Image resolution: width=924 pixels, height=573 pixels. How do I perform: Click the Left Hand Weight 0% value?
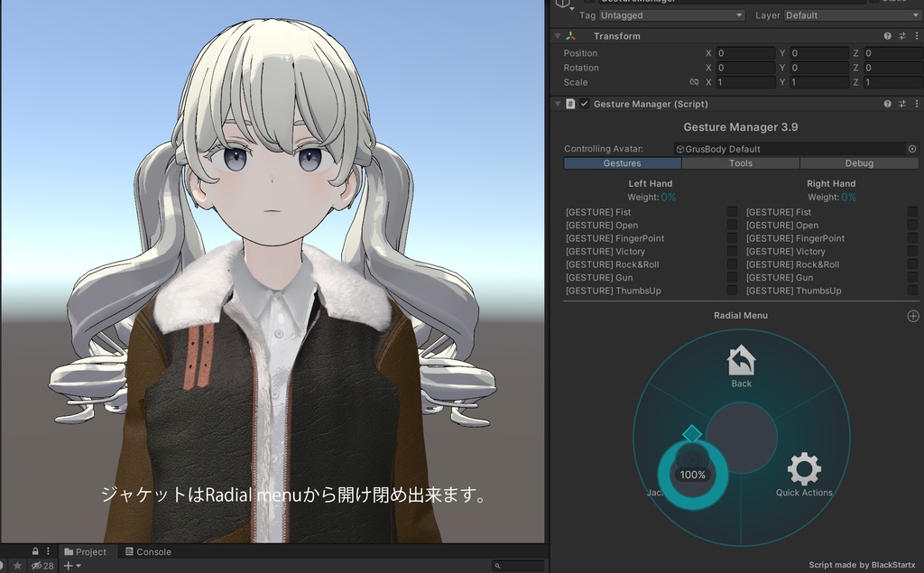point(669,197)
